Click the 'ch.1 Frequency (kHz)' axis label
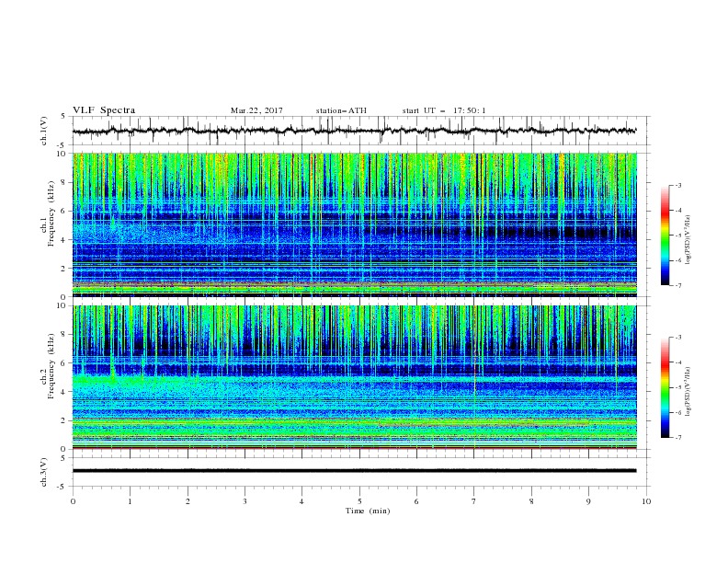Viewport: 728px width, 563px height. [x=48, y=224]
